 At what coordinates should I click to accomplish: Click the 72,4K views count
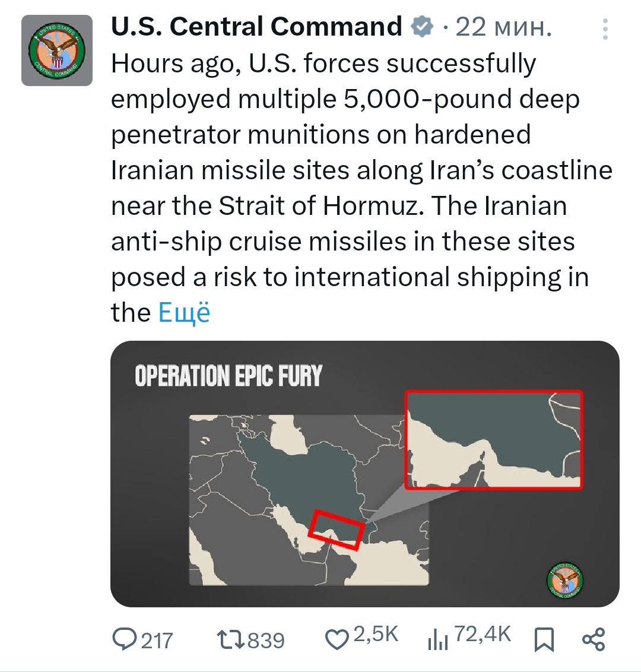pos(482,634)
